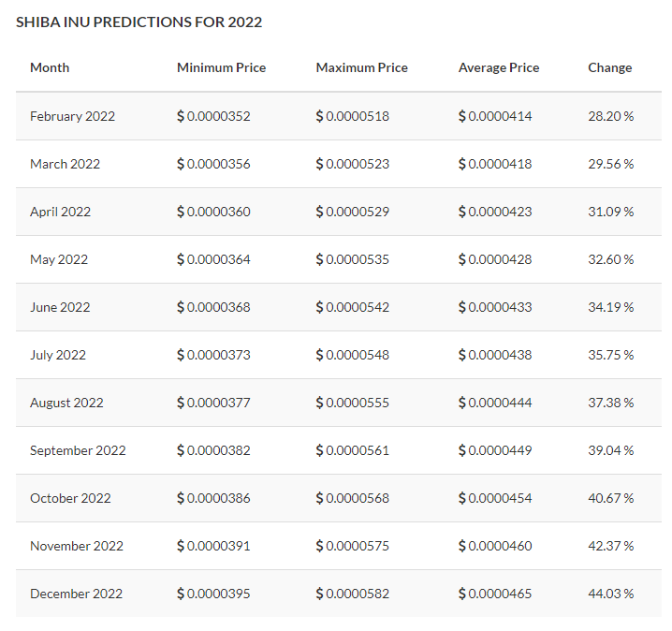
Task: Click the Average Price column header
Action: point(499,67)
